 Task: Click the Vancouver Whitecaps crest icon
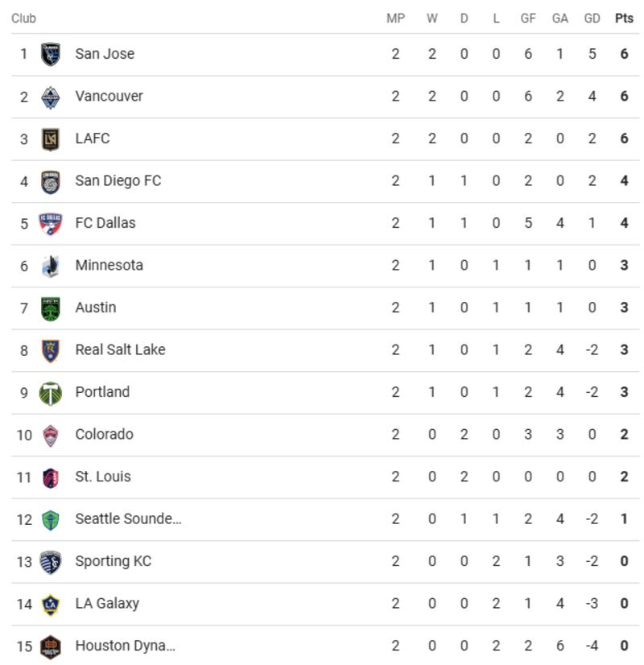[51, 97]
